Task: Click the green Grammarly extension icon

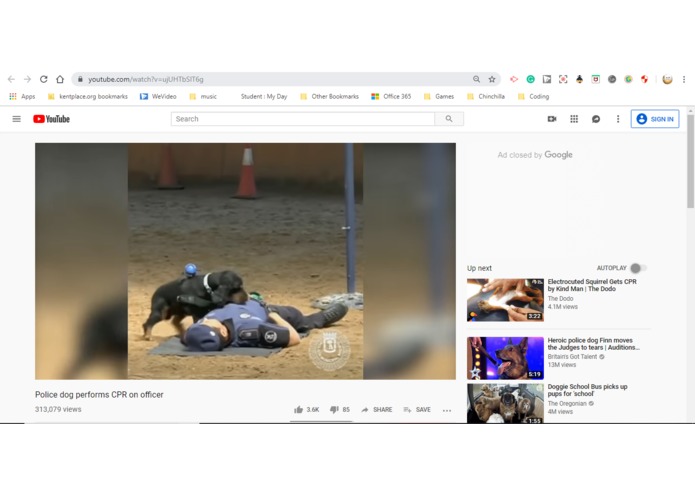Action: (x=530, y=79)
